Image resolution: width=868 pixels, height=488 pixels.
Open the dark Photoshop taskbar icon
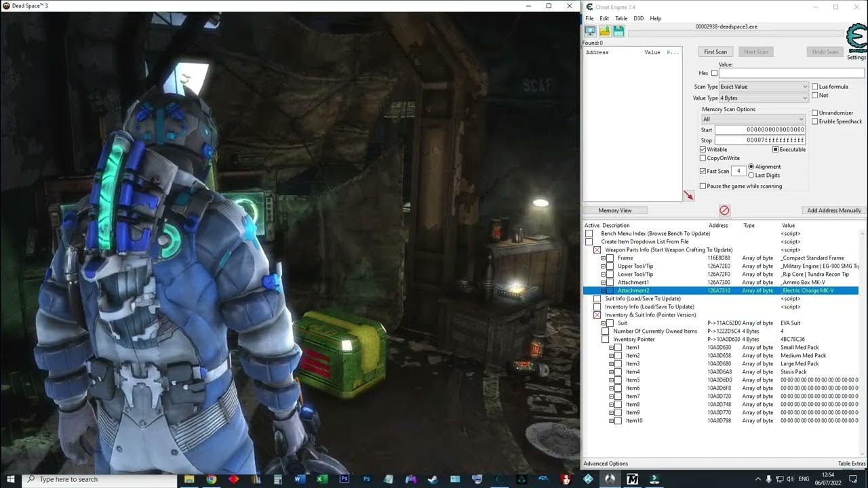(344, 479)
